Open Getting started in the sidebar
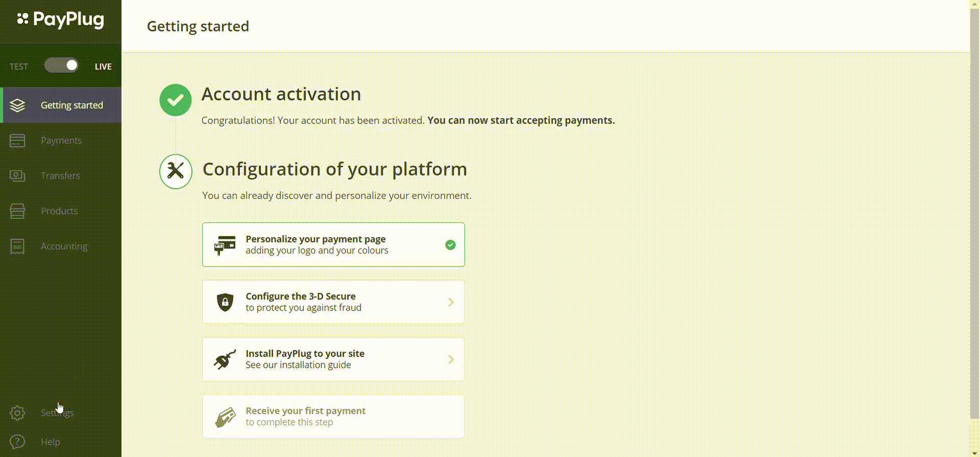Screen dimensions: 980x457 tap(61, 105)
